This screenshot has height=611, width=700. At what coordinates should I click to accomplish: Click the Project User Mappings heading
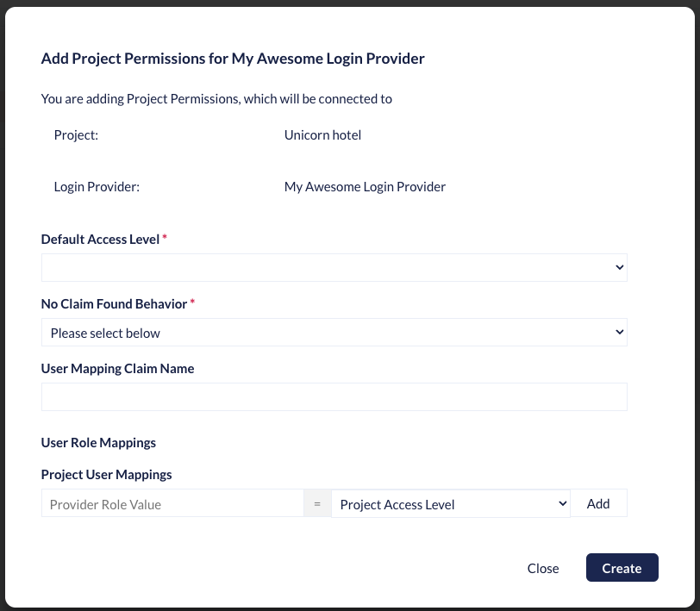pos(106,474)
